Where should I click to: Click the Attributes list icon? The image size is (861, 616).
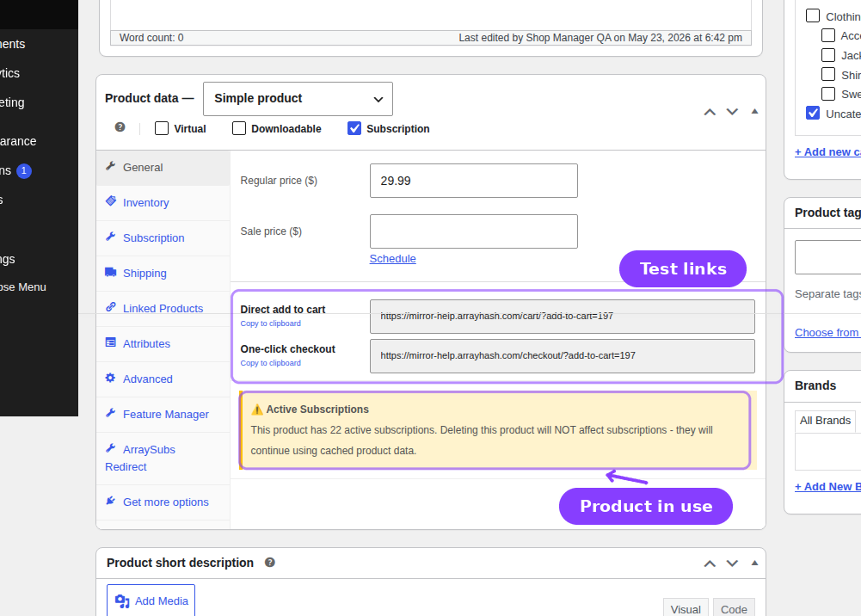point(110,342)
